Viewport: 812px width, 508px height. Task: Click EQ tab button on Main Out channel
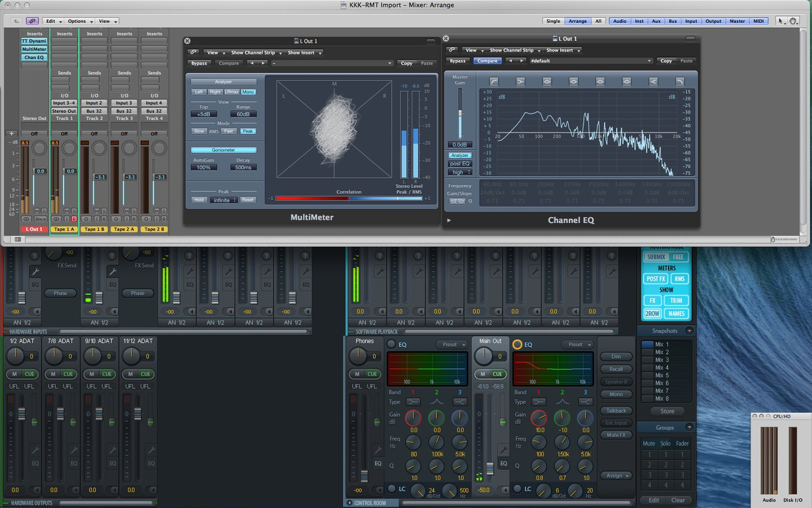pos(503,464)
